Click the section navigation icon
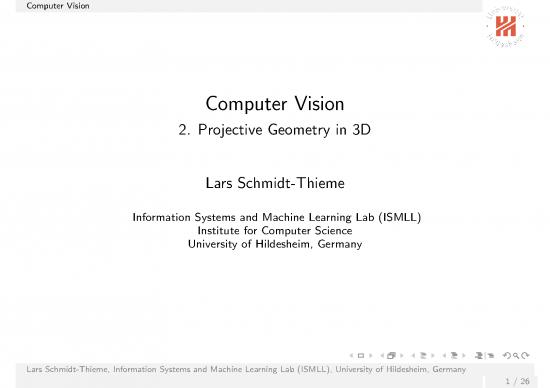Image resolution: width=550 pixels, height=388 pixels. [454, 355]
